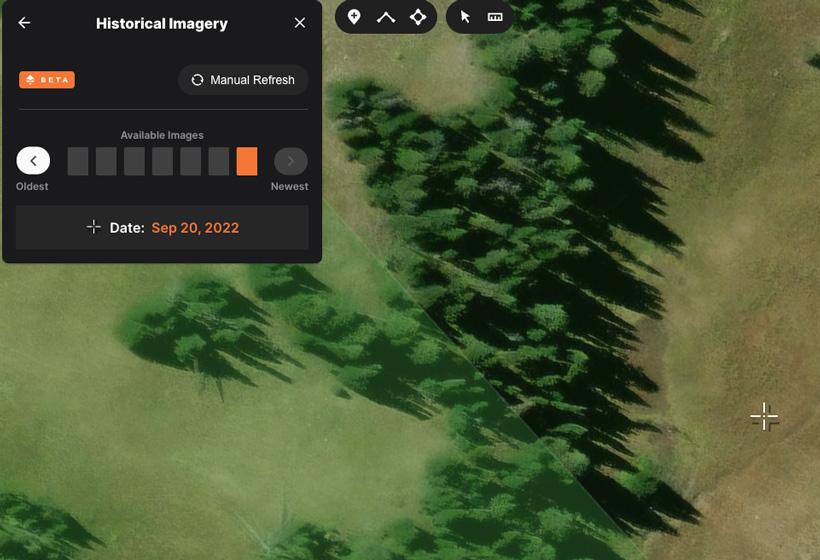Open the ruler measure tool

(x=495, y=17)
